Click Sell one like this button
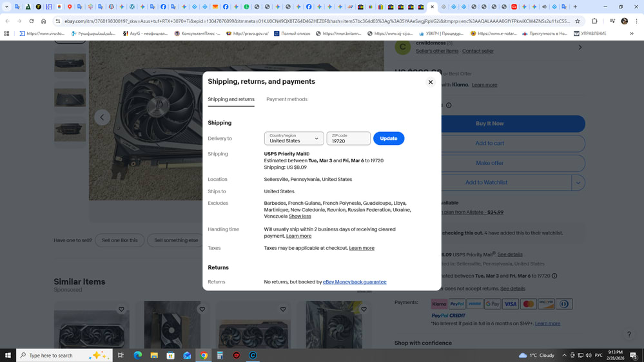Image resolution: width=644 pixels, height=362 pixels. tap(119, 240)
